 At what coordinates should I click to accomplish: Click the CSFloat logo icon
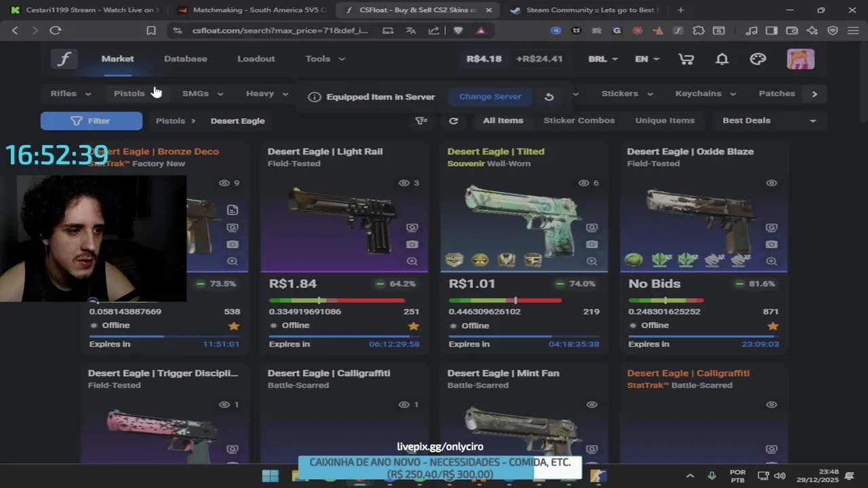(x=64, y=59)
